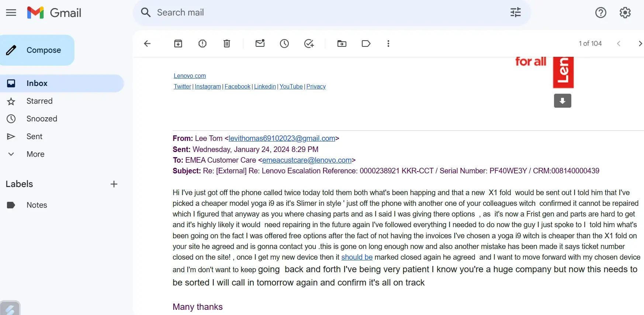The width and height of the screenshot is (644, 315).
Task: Report this email as spam
Action: click(x=202, y=44)
